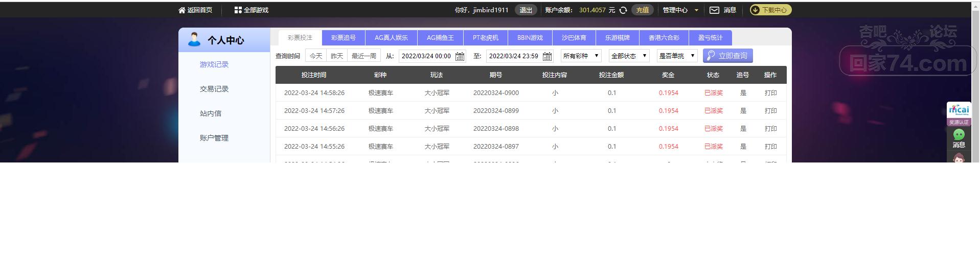980x280 pixels.
Task: Click the 充值 recharge button
Action: (x=643, y=10)
